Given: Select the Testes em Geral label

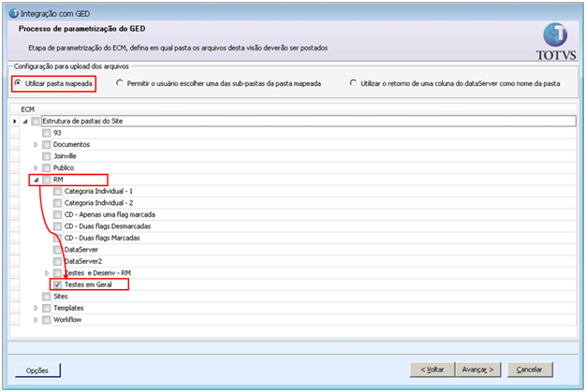Looking at the screenshot, I should coord(88,284).
